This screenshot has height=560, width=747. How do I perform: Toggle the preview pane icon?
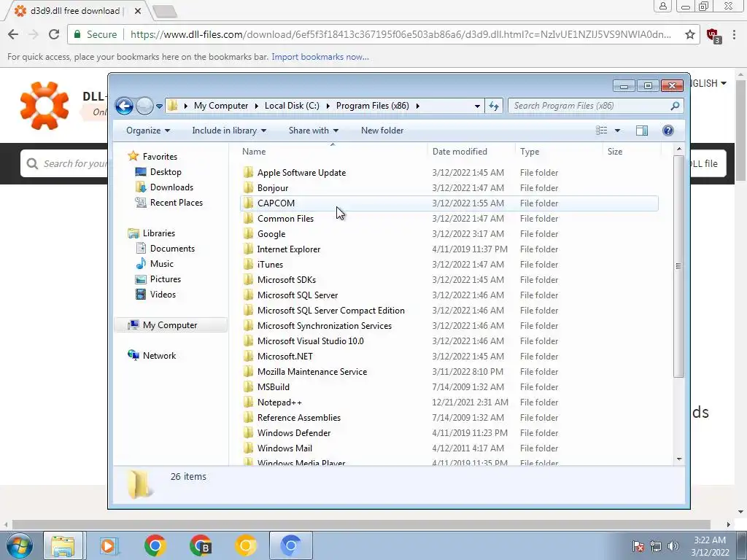click(642, 131)
